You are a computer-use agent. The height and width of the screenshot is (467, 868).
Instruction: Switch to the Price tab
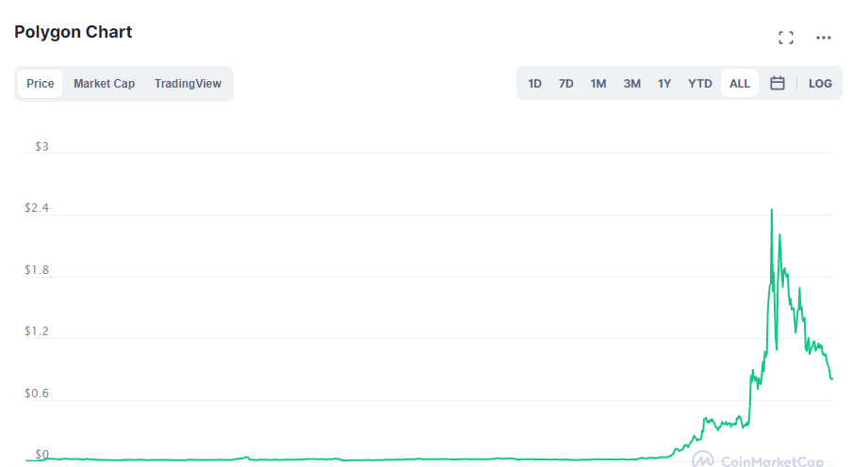(40, 84)
